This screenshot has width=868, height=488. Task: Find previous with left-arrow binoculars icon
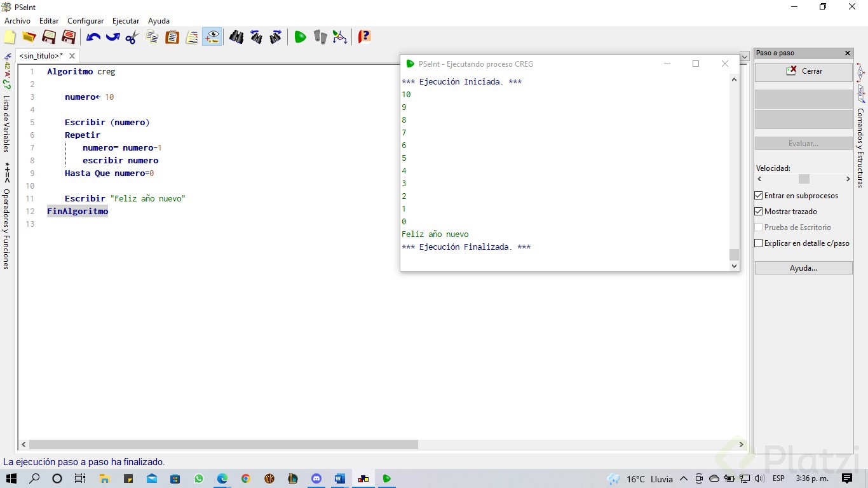click(x=256, y=37)
